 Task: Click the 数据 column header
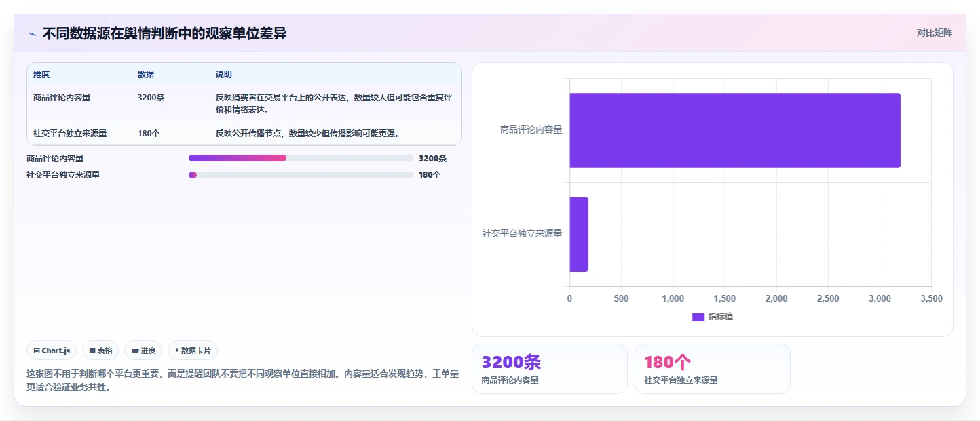tap(146, 75)
